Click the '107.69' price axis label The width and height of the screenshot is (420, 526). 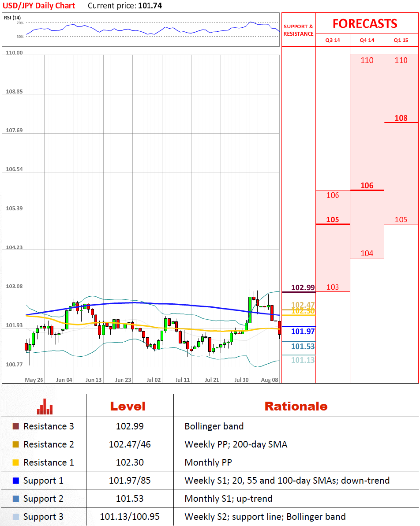(x=14, y=131)
